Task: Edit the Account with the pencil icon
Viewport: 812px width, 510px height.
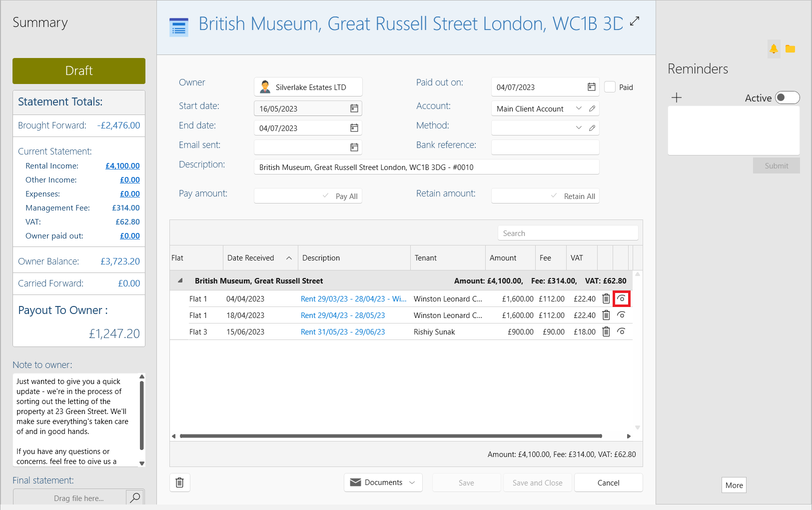Action: [592, 108]
